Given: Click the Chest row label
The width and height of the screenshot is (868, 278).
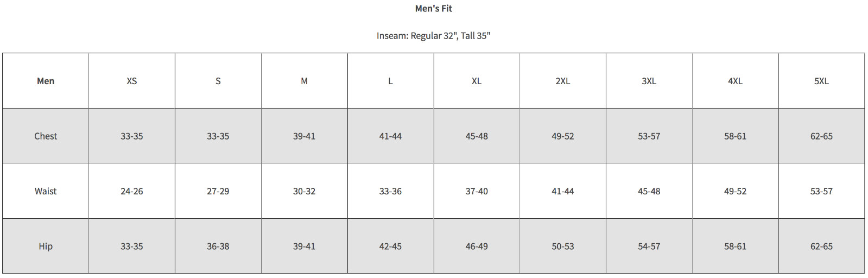Looking at the screenshot, I should tap(46, 136).
